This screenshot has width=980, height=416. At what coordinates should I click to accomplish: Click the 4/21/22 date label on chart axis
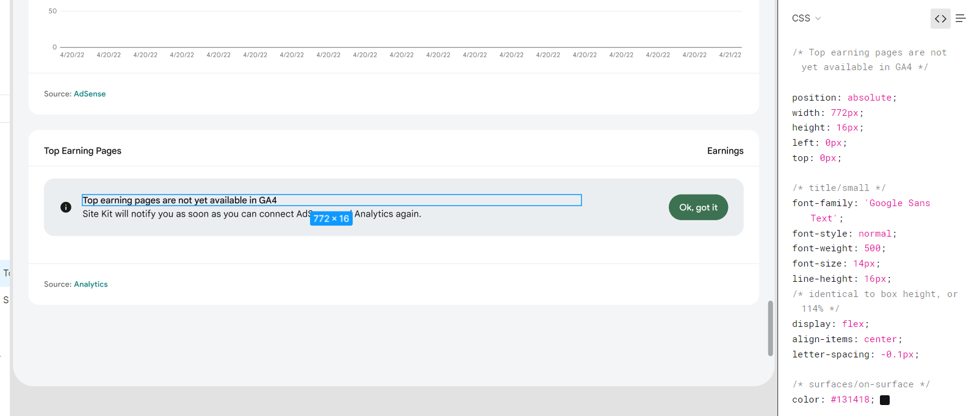(x=730, y=55)
